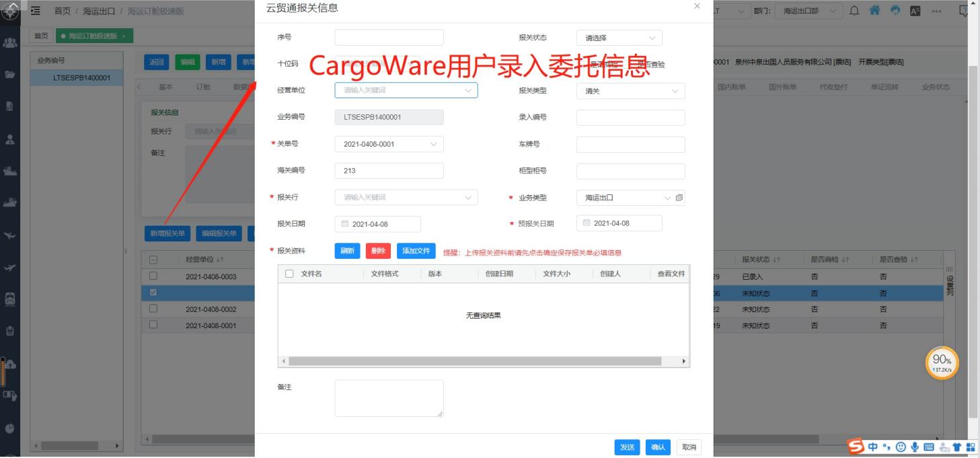Switch to the 国外账单 tab
Viewport: 980px width, 458px height.
click(783, 87)
